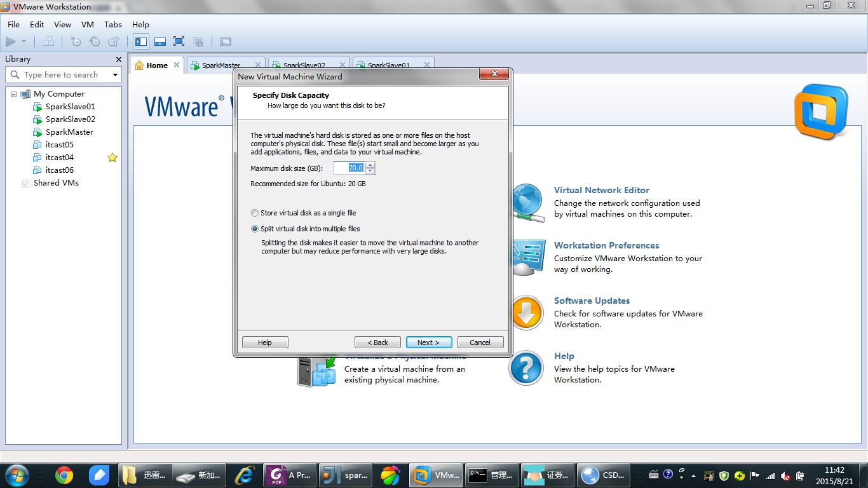Click the Help question mark icon
The image size is (868, 488).
click(526, 368)
